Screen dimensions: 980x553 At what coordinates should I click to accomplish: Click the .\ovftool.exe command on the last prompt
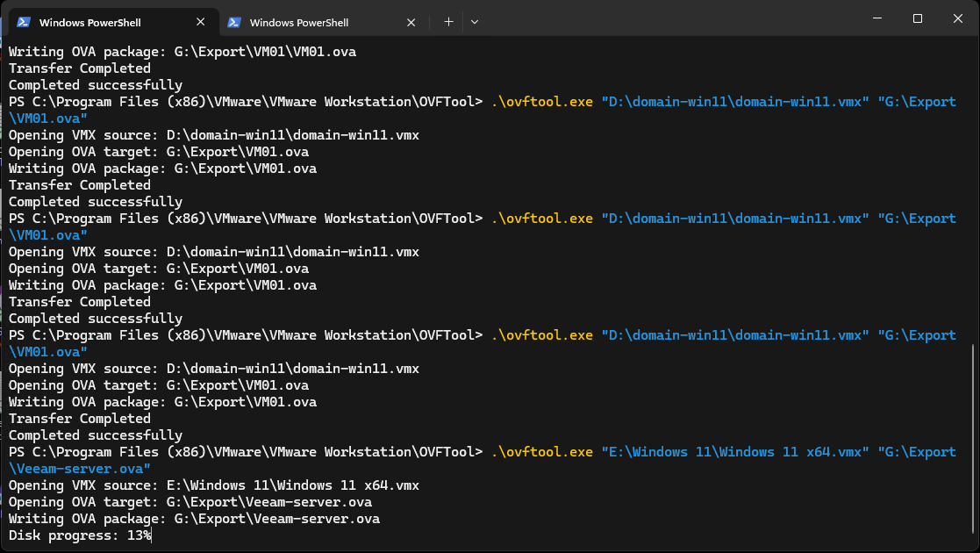(x=542, y=452)
